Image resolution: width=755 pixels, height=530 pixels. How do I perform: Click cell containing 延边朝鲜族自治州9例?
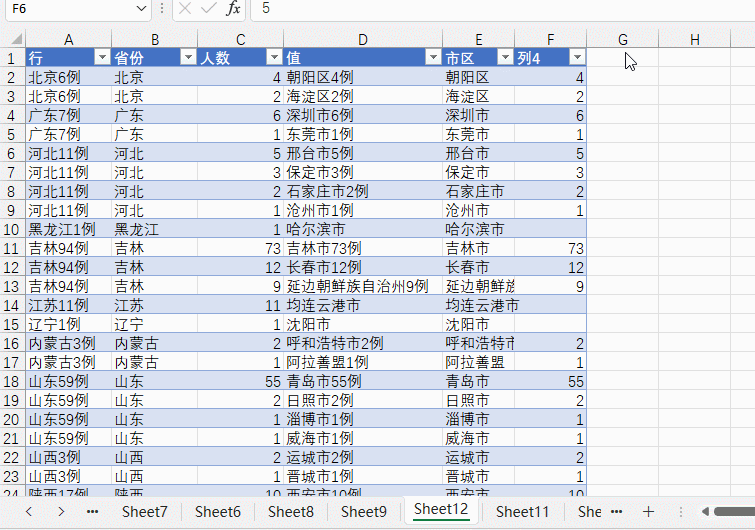click(x=363, y=286)
